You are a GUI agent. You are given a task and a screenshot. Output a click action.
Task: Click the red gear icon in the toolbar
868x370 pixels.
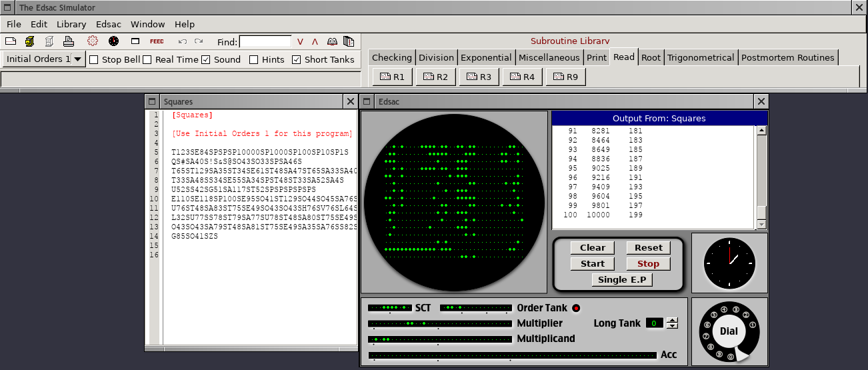93,41
